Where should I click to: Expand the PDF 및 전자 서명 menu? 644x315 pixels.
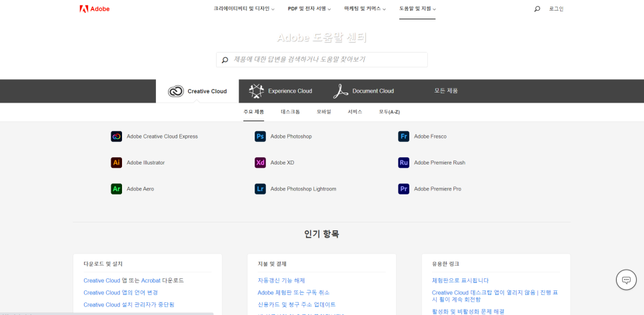coord(309,9)
